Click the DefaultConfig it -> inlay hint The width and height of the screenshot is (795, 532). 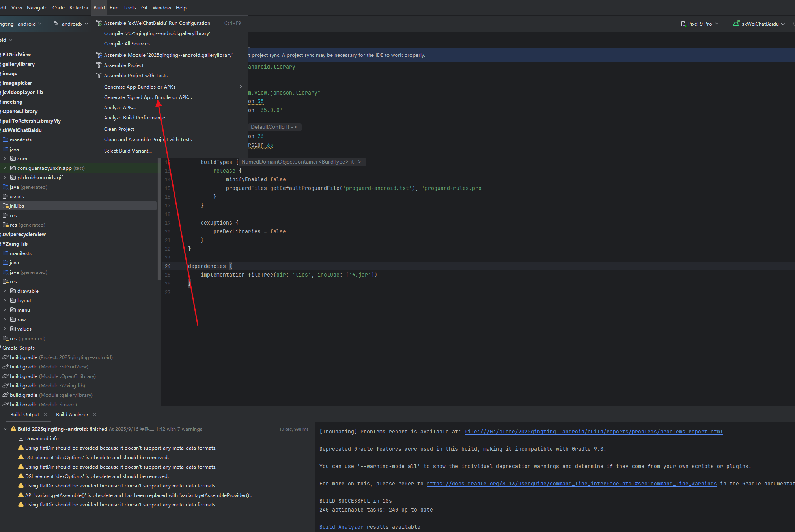pyautogui.click(x=274, y=127)
